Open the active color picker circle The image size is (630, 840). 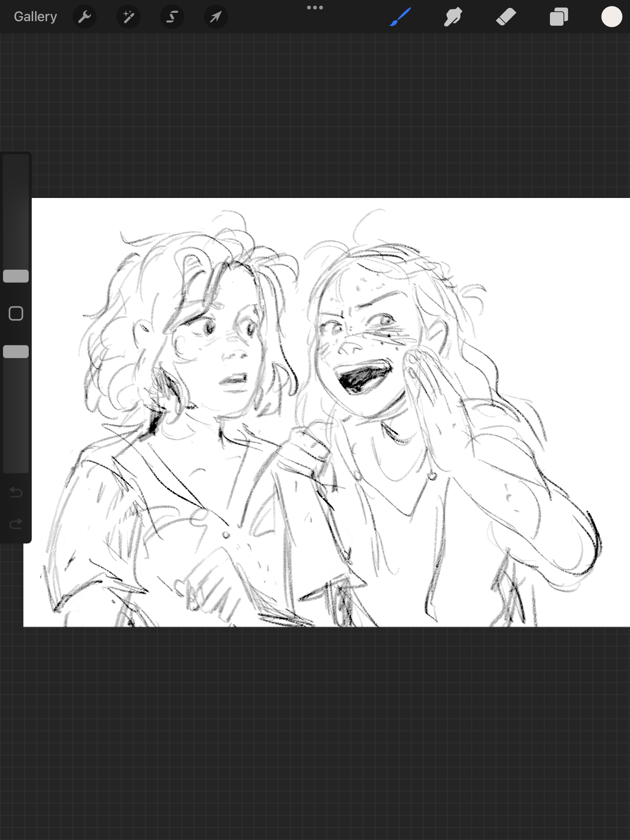(x=611, y=17)
